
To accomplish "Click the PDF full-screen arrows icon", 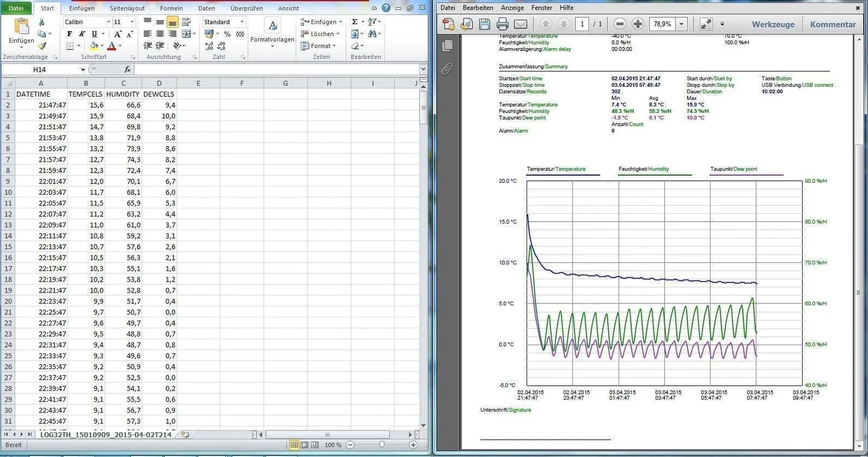I will point(706,24).
